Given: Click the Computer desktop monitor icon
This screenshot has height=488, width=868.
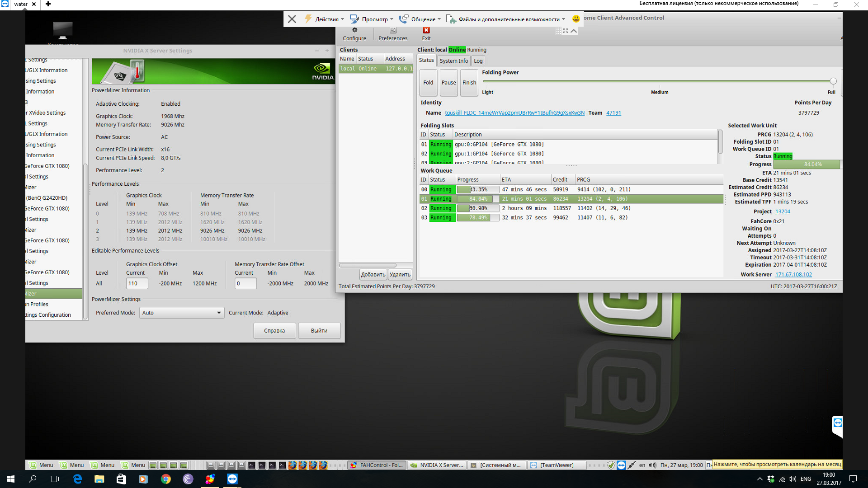Looking at the screenshot, I should [62, 30].
